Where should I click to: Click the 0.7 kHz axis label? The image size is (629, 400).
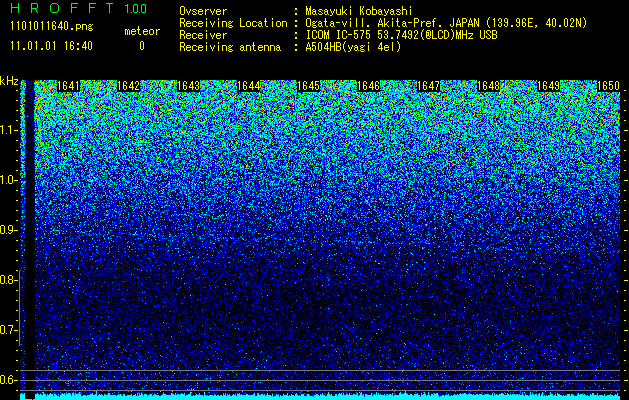pyautogui.click(x=8, y=330)
